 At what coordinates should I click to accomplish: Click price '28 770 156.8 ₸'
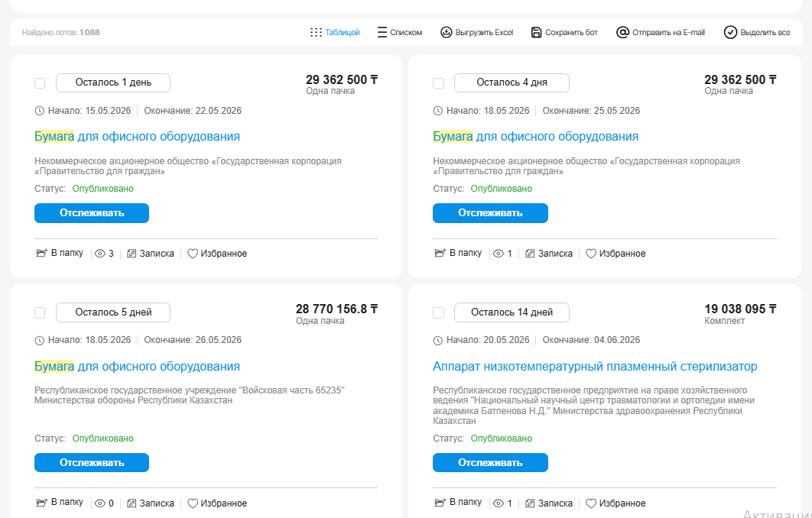(336, 309)
